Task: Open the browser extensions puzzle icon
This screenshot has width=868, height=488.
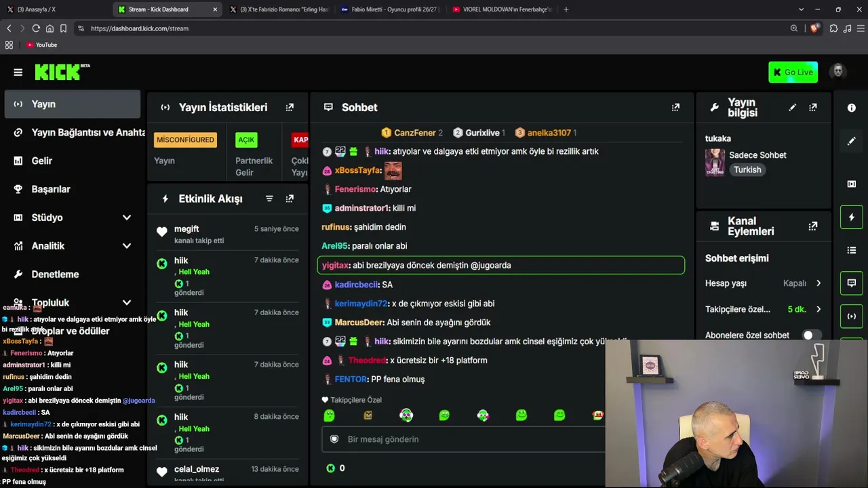Action: coord(833,28)
